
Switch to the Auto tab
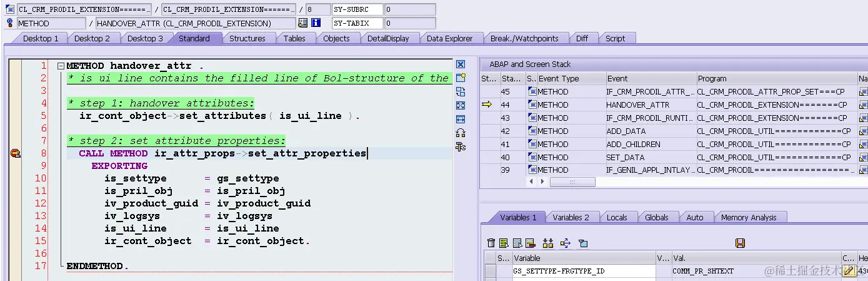pos(695,217)
